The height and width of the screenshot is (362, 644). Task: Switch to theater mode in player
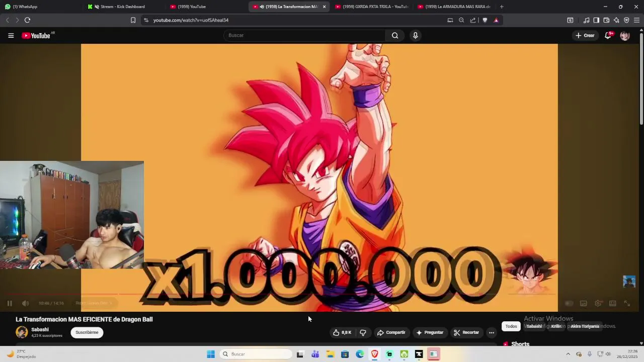click(613, 303)
